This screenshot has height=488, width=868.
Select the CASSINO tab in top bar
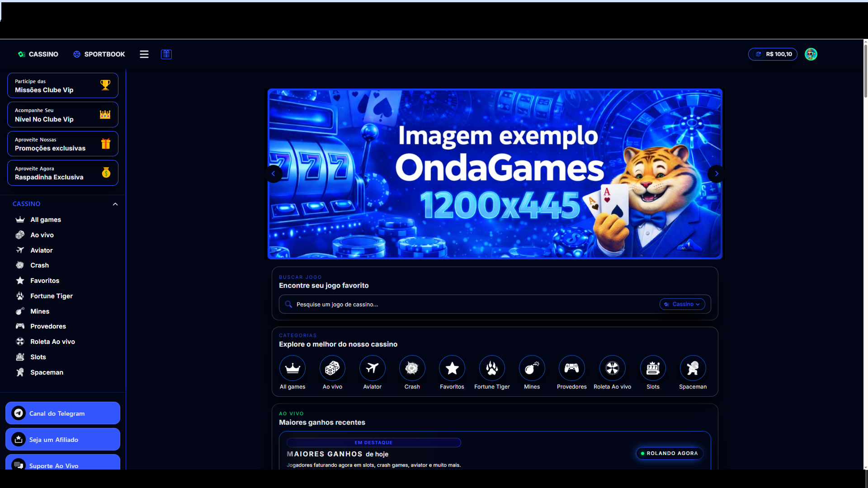(38, 54)
